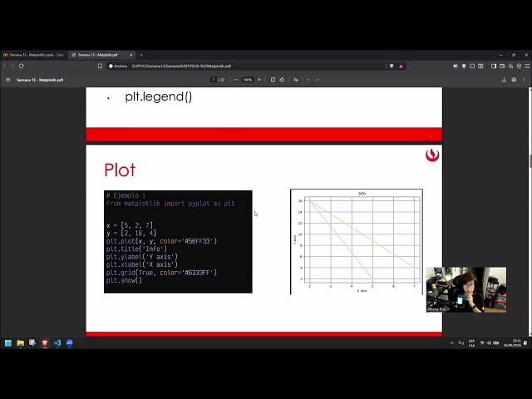
Task: Open a new browser tab
Action: click(141, 55)
